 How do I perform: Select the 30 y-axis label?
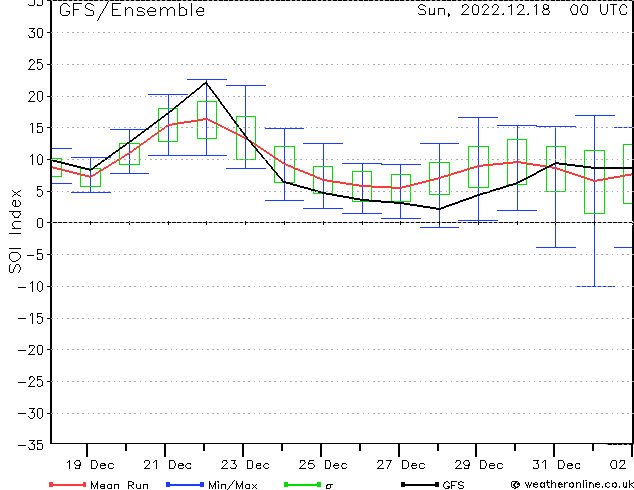tap(36, 33)
